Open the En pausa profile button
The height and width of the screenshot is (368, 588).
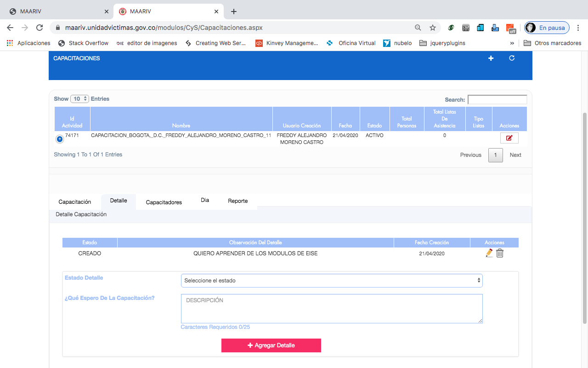(547, 28)
